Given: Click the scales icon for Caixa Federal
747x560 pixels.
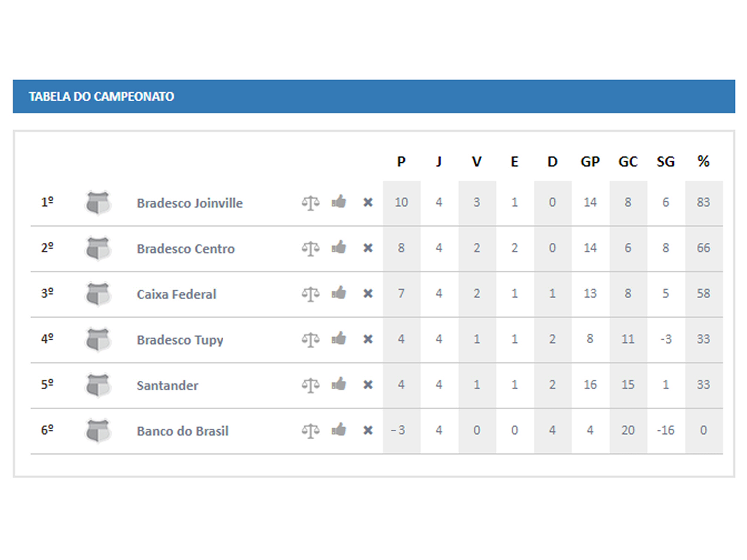Looking at the screenshot, I should point(310,294).
